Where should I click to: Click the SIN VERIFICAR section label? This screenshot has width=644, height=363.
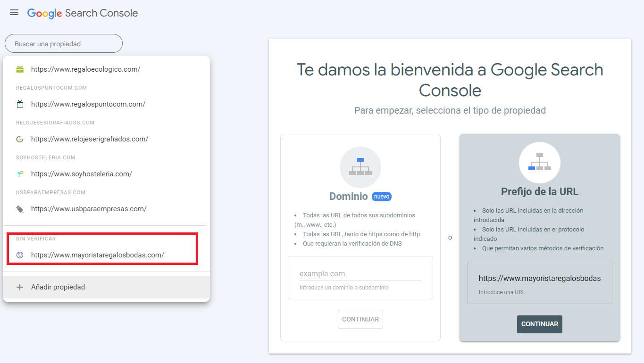pyautogui.click(x=36, y=239)
